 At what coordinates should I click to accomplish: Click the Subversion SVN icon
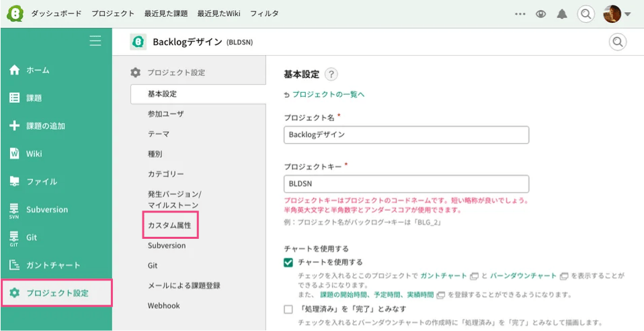[x=14, y=211]
